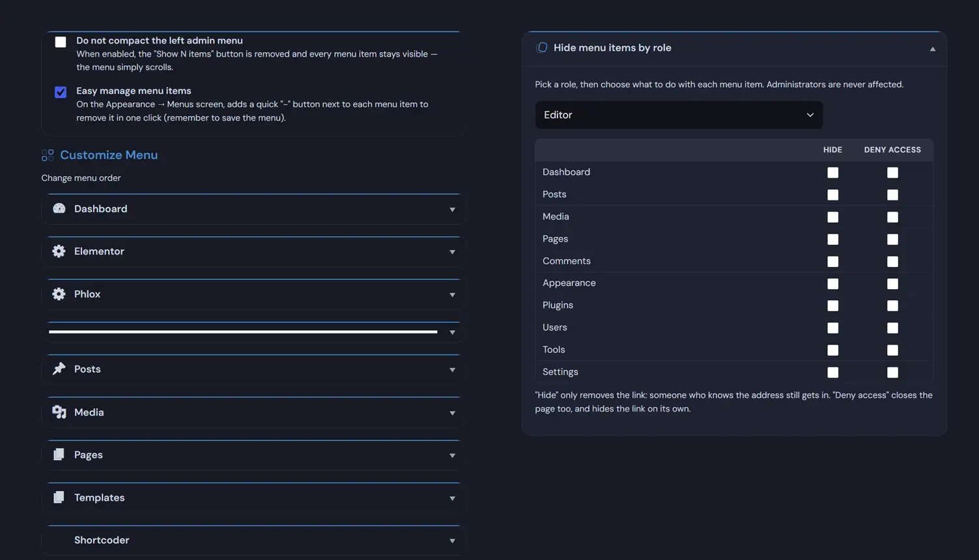979x560 pixels.
Task: Check Deny Access for the Media row
Action: click(x=892, y=217)
